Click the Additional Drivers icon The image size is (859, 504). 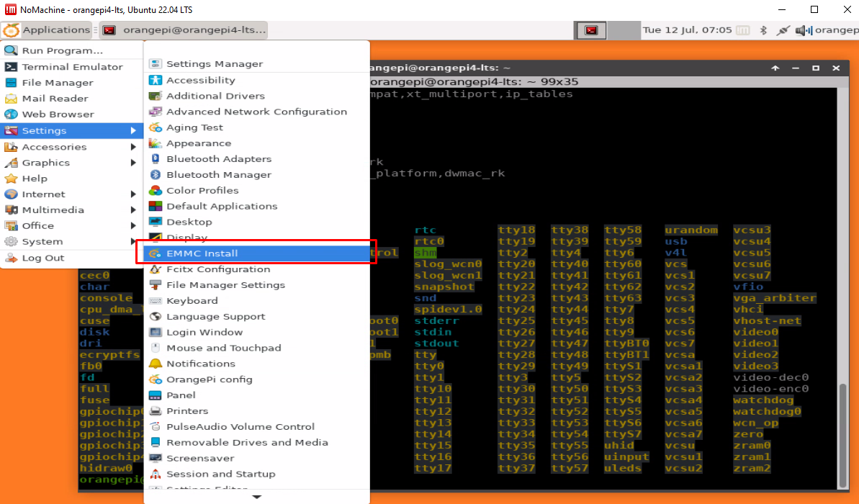[156, 96]
